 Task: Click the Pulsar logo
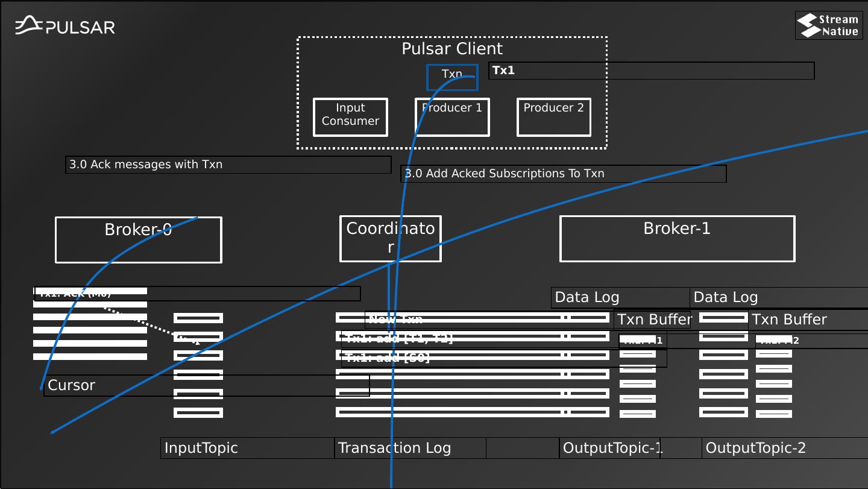pos(65,26)
